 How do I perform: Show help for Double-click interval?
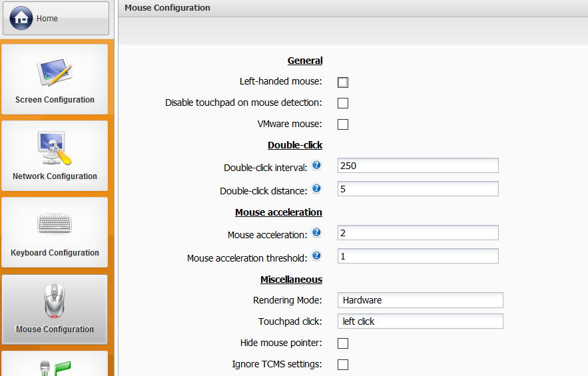(316, 165)
